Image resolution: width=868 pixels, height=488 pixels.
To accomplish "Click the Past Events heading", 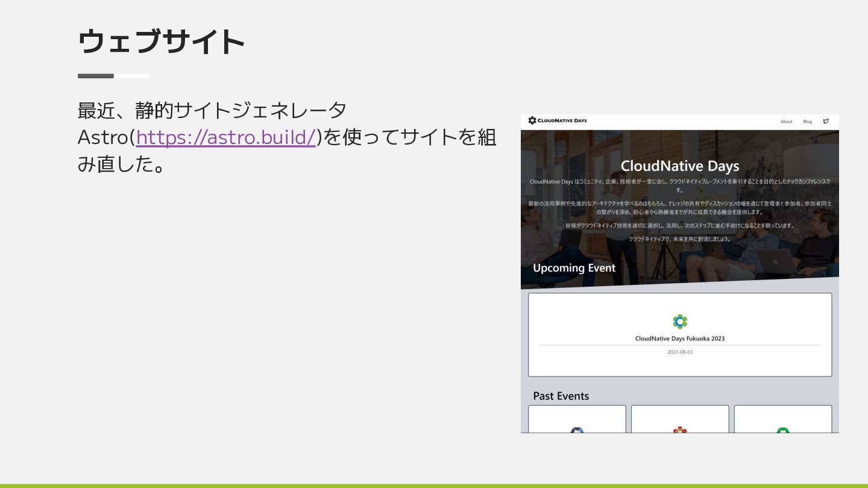I will pyautogui.click(x=561, y=396).
